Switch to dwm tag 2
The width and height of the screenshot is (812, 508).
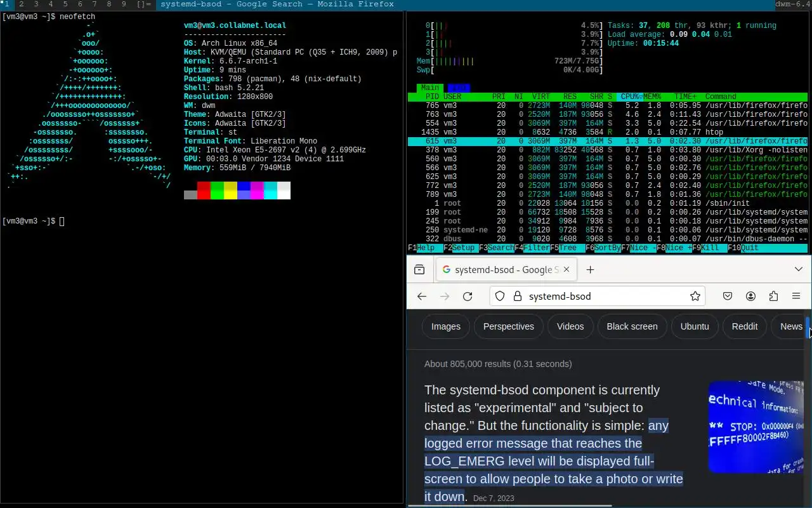click(21, 4)
